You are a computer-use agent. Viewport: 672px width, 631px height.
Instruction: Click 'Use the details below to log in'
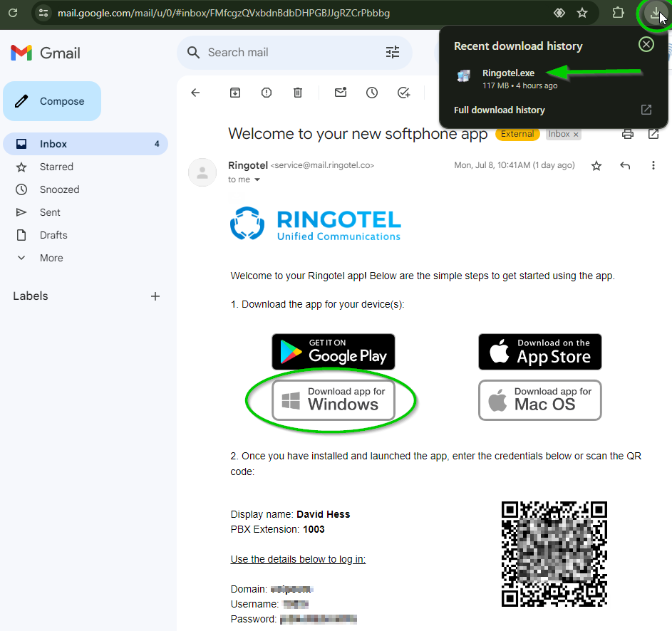click(298, 560)
